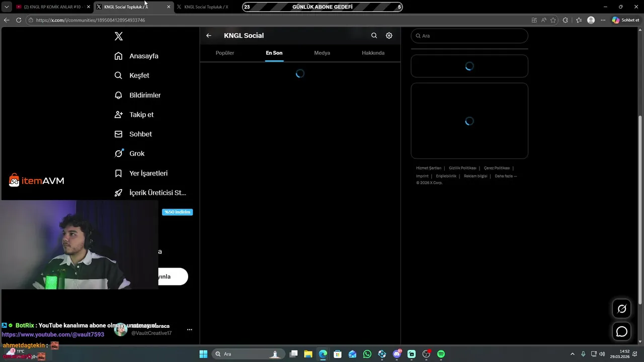644x362 pixels.
Task: Reload the browser page
Action: point(19,20)
